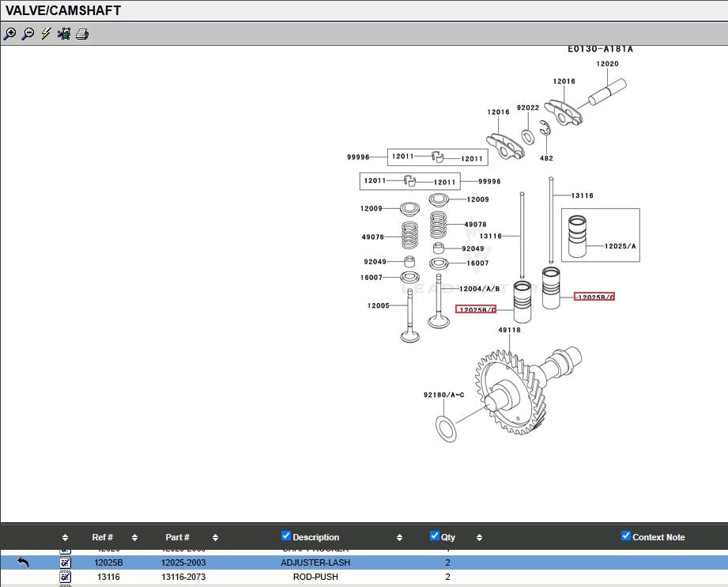Uncheck the Description column checkbox
The height and width of the screenshot is (587, 728).
[x=286, y=536]
